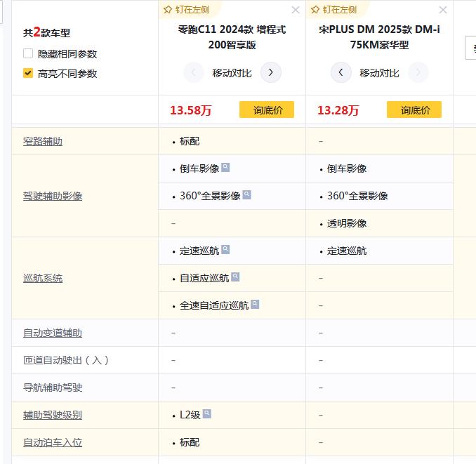Click 询底价 button for 宋PLUS DM
The image size is (476, 464).
pyautogui.click(x=414, y=110)
